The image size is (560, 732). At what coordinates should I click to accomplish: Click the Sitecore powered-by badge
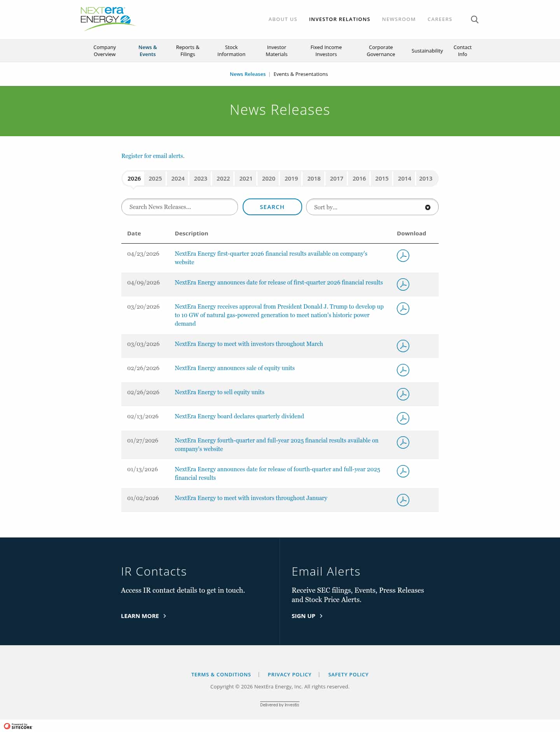(x=18, y=726)
